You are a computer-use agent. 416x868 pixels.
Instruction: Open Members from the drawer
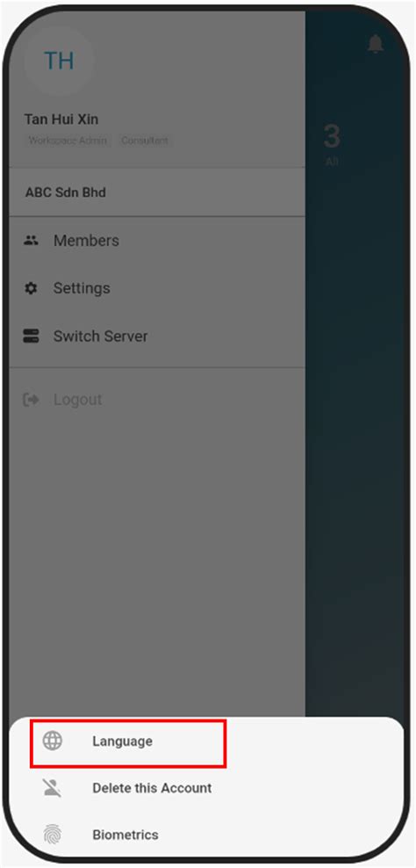157,241
